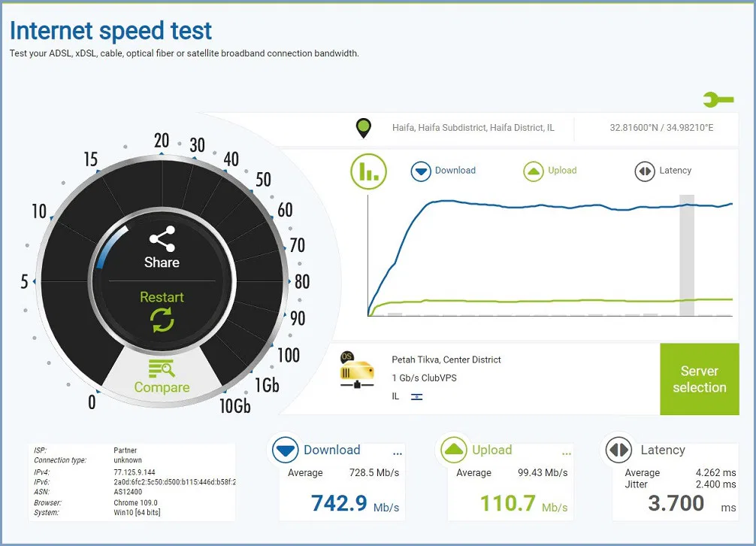
Task: Click the green bar chart icon
Action: [x=368, y=171]
